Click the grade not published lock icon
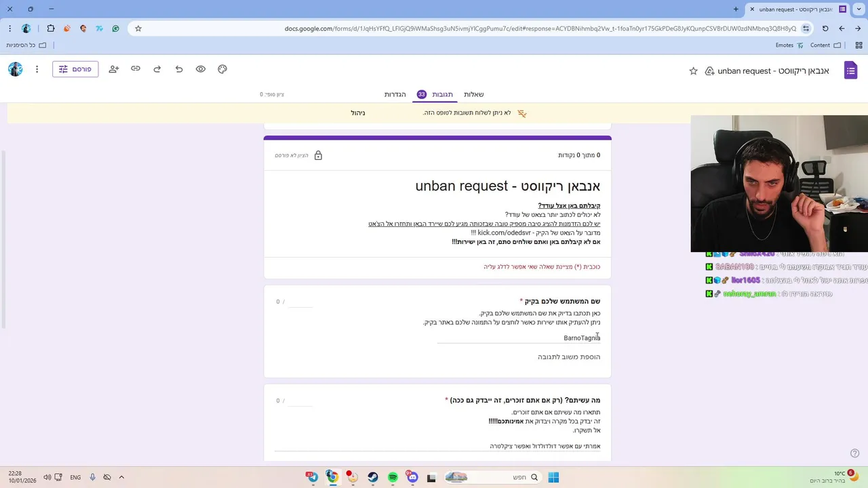 [318, 155]
